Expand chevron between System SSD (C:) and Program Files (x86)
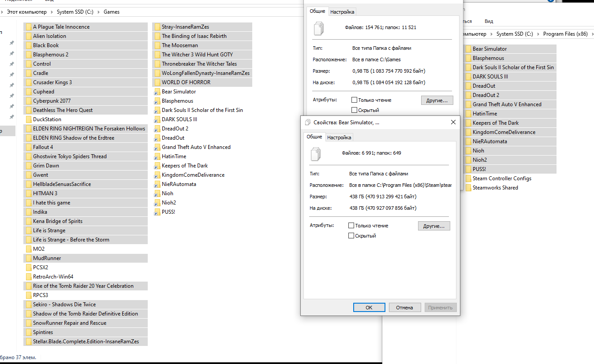The image size is (594, 364). tap(538, 34)
